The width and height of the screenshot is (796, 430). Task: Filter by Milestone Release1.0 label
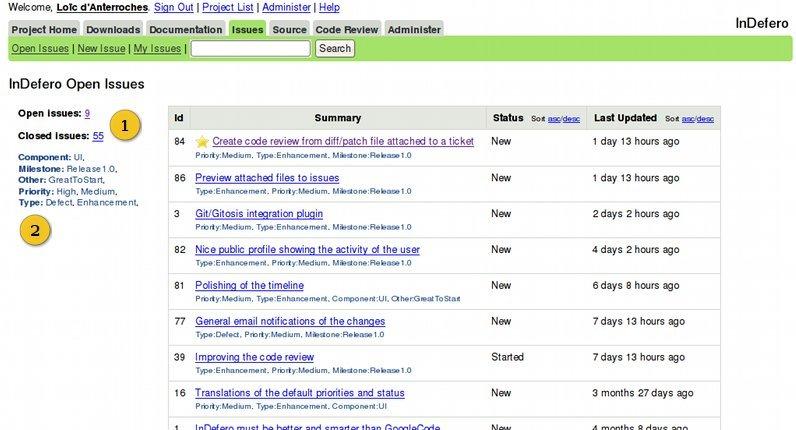point(91,169)
